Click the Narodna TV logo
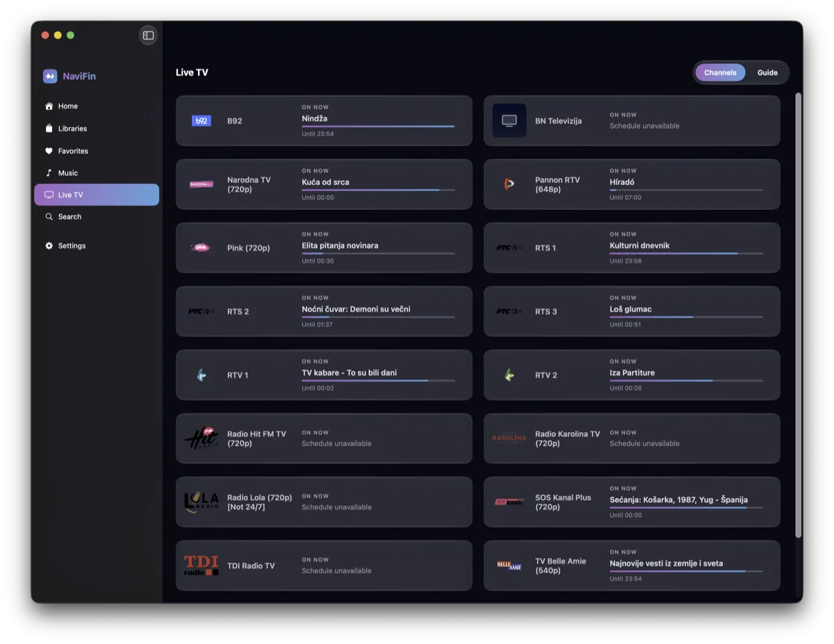Viewport: 834px width, 644px height. (x=202, y=184)
